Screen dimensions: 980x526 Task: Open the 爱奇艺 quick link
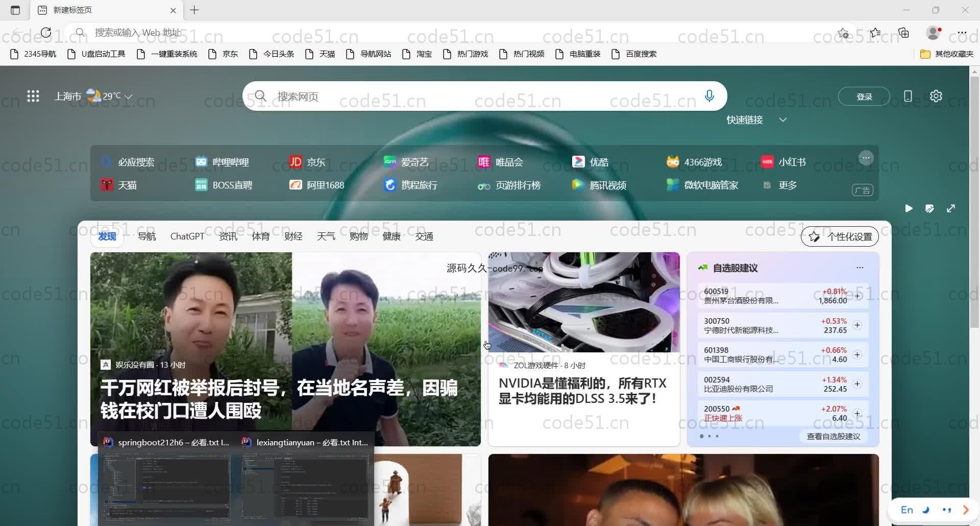(406, 162)
